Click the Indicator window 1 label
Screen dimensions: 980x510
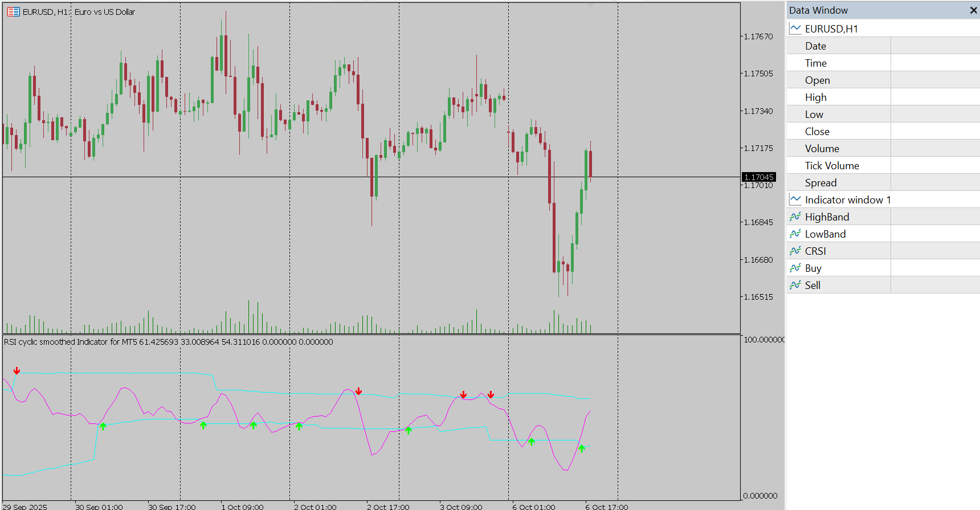848,200
